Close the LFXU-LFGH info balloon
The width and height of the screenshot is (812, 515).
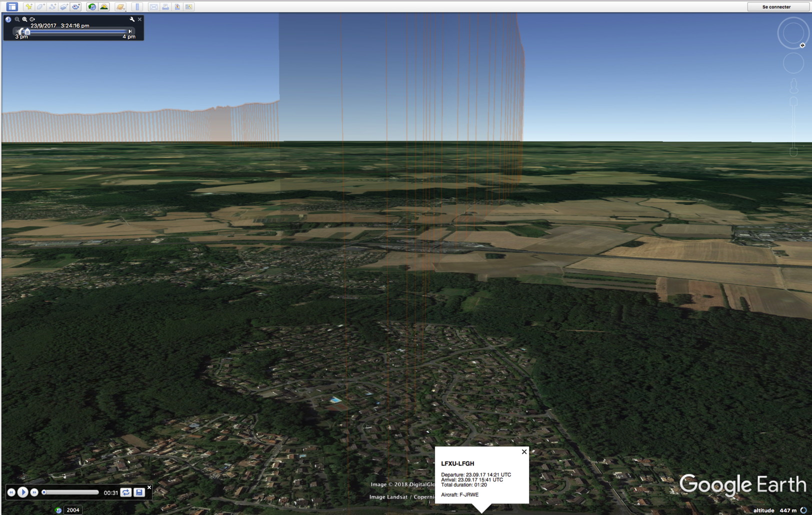(524, 451)
